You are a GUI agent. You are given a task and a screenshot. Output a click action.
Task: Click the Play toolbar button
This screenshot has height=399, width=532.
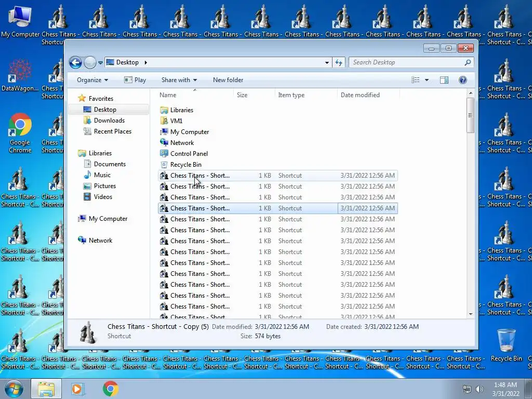pyautogui.click(x=136, y=80)
